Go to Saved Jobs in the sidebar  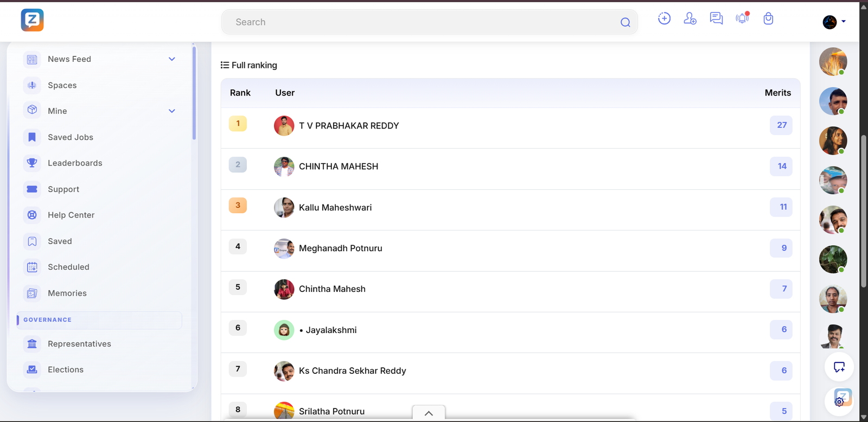(x=71, y=137)
